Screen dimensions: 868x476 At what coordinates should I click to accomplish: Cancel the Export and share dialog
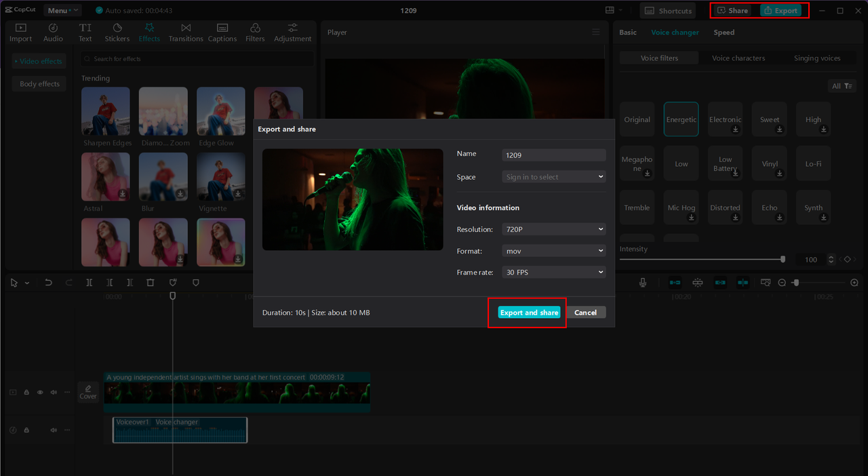[585, 313]
